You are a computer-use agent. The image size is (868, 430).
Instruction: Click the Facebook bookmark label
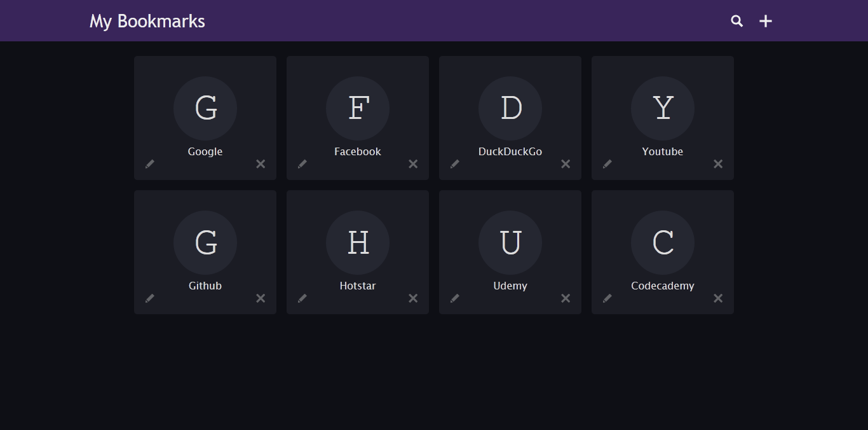(x=358, y=151)
